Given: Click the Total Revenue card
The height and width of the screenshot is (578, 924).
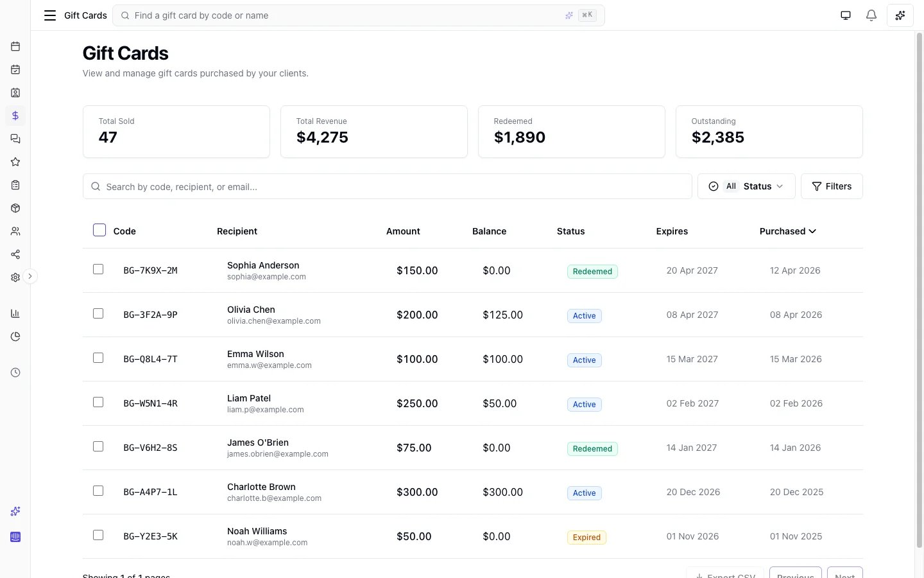Looking at the screenshot, I should pyautogui.click(x=374, y=132).
